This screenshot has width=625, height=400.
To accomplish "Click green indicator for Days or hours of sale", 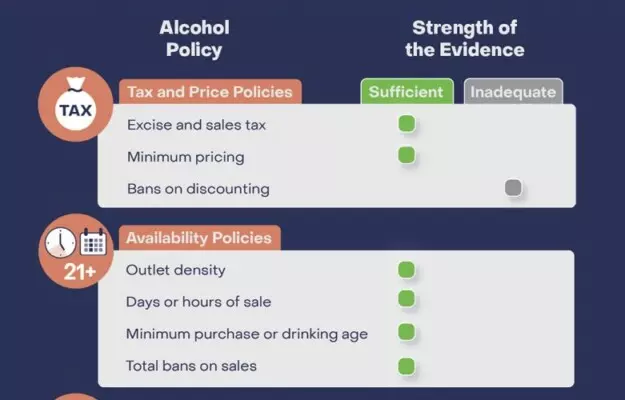I will point(406,299).
